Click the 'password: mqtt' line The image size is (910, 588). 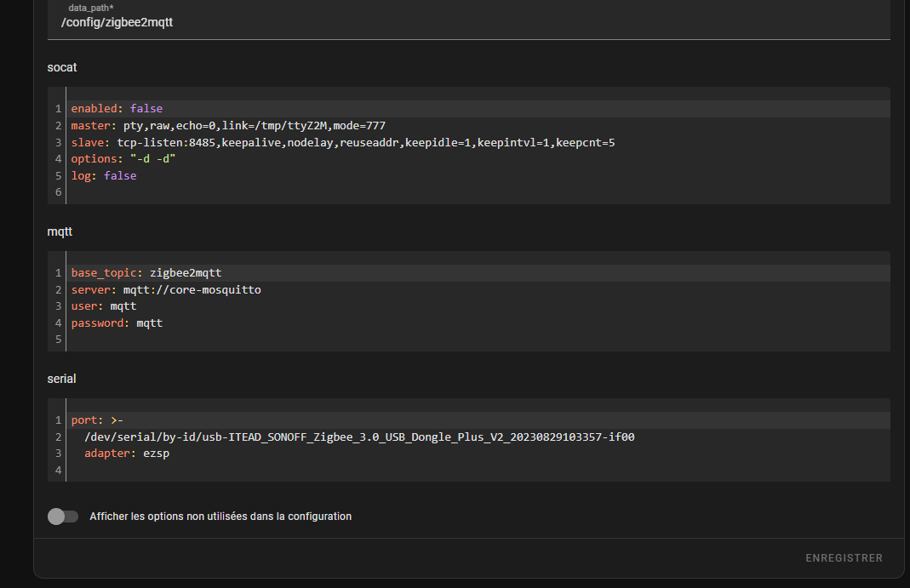point(117,323)
